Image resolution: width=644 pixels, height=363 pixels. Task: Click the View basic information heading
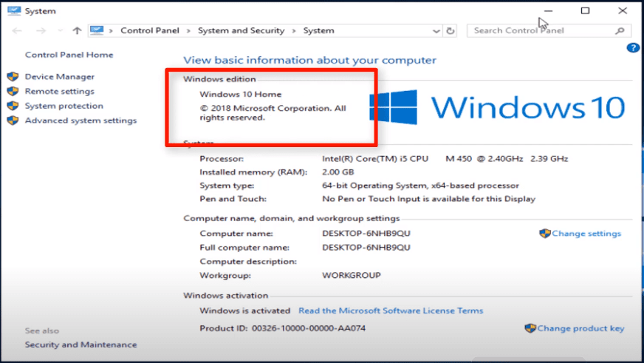[x=309, y=60]
